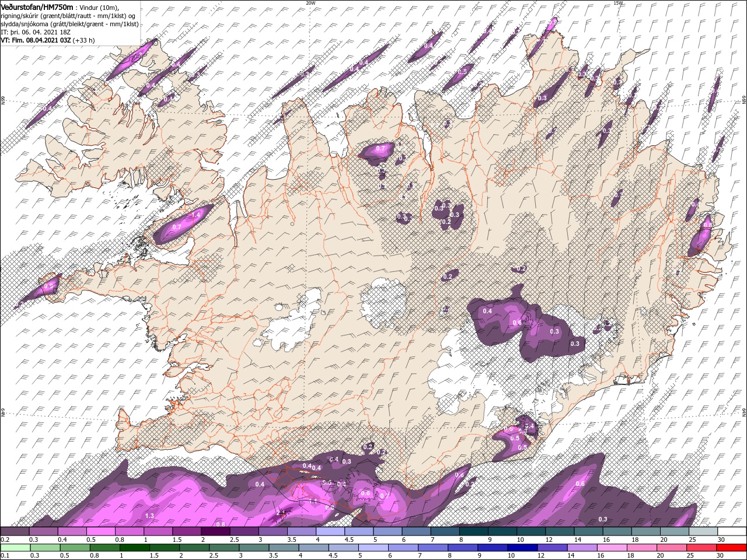Viewport: 747px width, 560px height.
Task: Pick the 8 blue rain legend swatch
Action: click(x=462, y=548)
